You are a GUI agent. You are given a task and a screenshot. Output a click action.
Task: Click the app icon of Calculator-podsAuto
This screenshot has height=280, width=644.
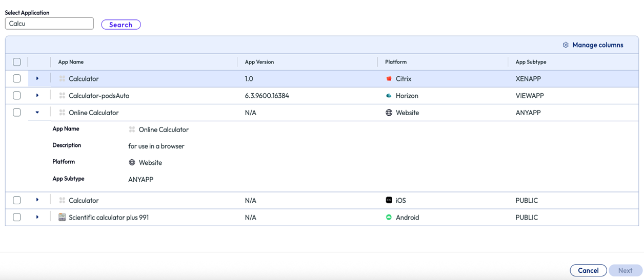(62, 96)
